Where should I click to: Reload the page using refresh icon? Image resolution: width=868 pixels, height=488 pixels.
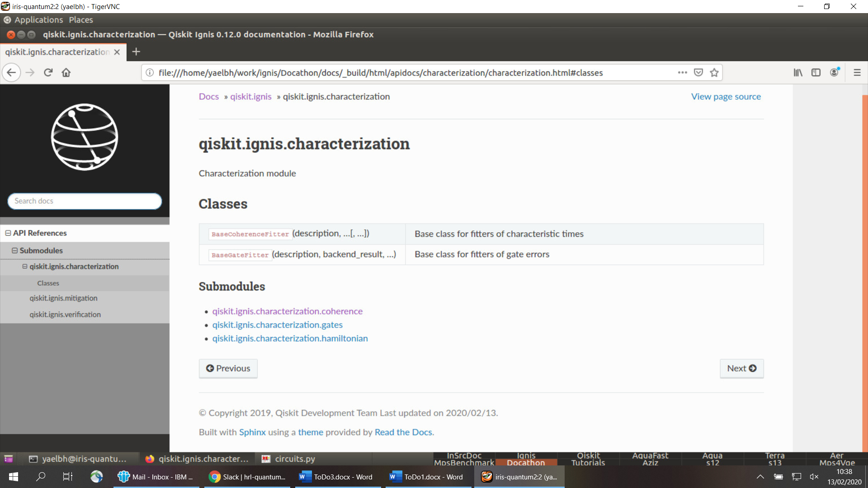(48, 72)
